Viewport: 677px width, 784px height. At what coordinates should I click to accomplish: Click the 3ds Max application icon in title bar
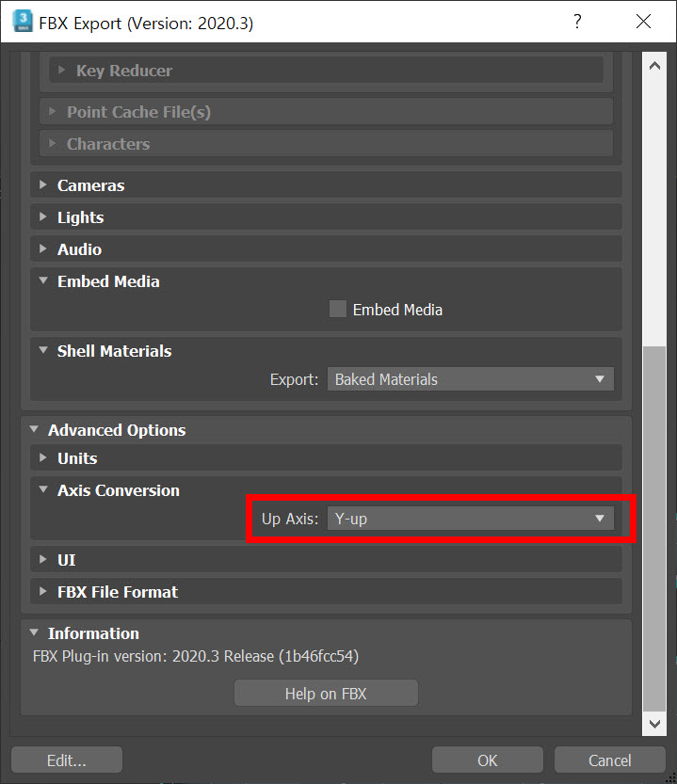(x=23, y=22)
